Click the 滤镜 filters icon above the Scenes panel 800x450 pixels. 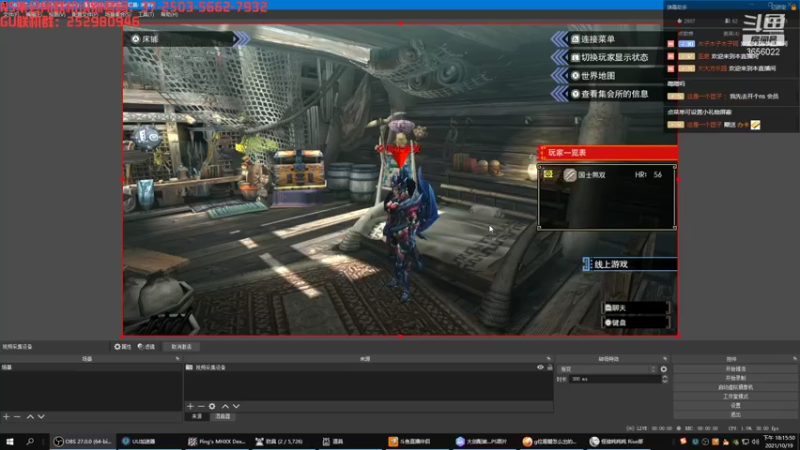(x=146, y=346)
